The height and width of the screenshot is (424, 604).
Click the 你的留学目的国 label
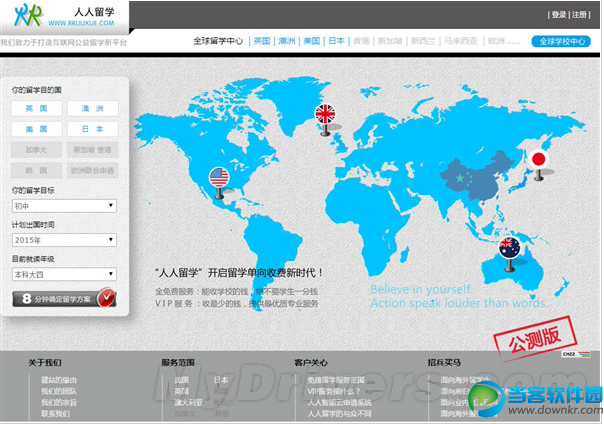[x=36, y=90]
